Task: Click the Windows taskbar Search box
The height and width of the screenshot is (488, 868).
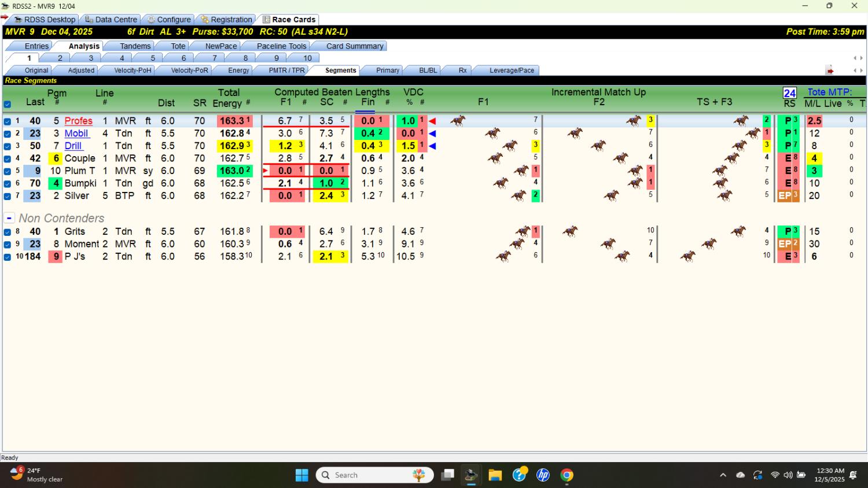Action: pyautogui.click(x=375, y=475)
